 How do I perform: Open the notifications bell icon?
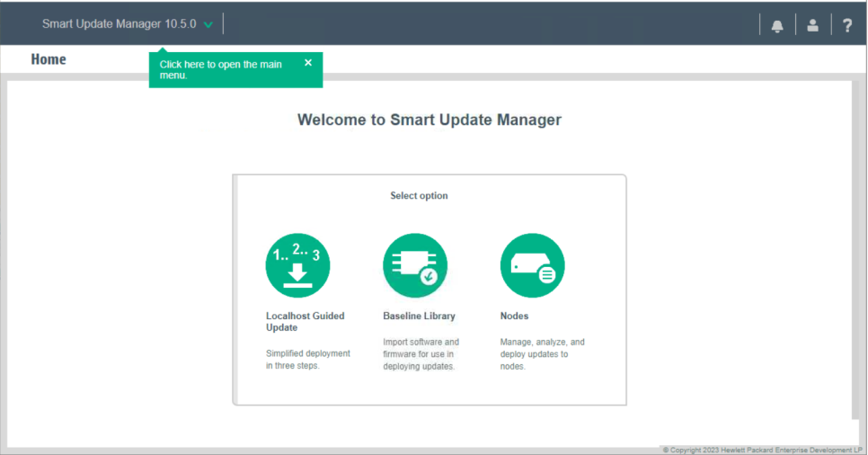coord(777,25)
